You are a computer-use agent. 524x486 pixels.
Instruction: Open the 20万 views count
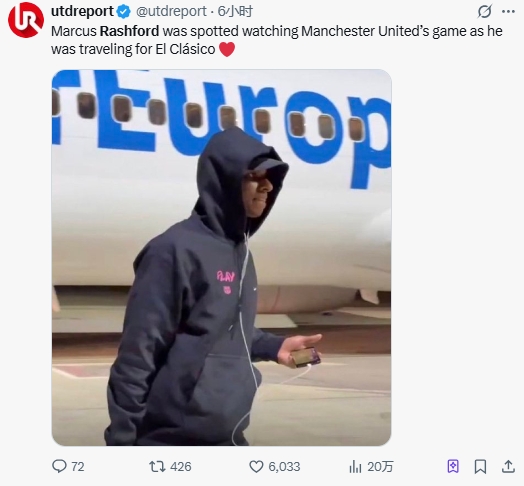click(380, 467)
